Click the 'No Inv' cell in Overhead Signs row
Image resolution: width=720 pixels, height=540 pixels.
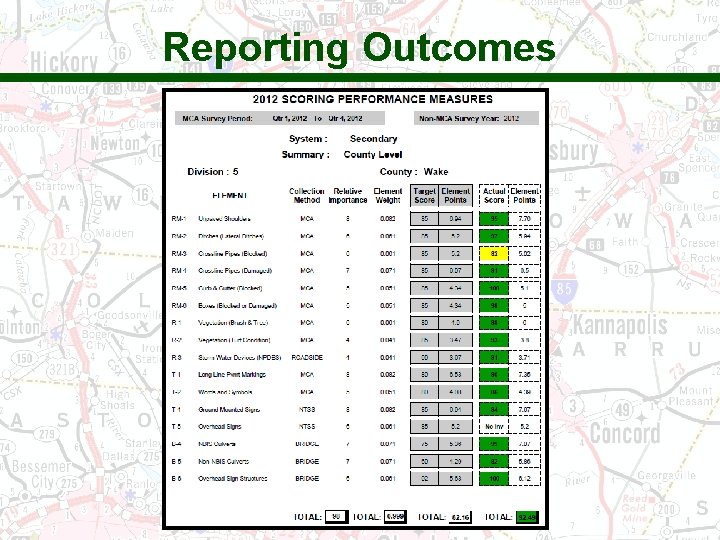click(x=494, y=427)
